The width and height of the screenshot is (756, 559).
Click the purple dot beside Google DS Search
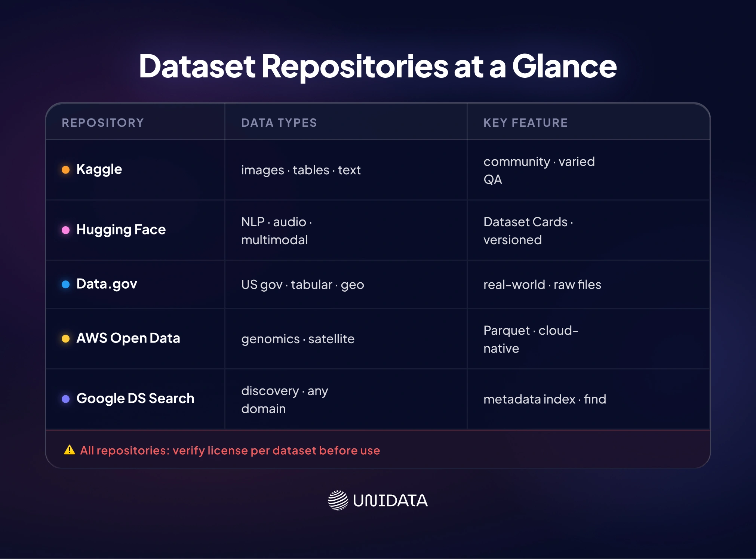[65, 399]
